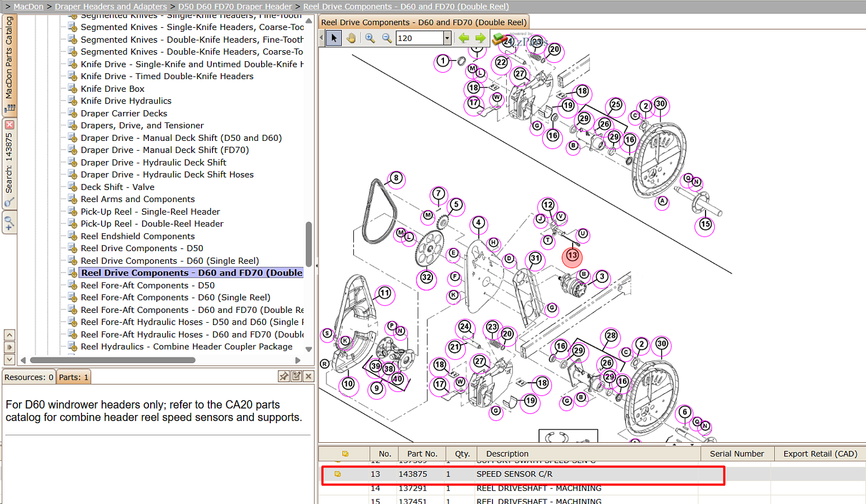Sort parts table by Part No. column

click(x=422, y=454)
